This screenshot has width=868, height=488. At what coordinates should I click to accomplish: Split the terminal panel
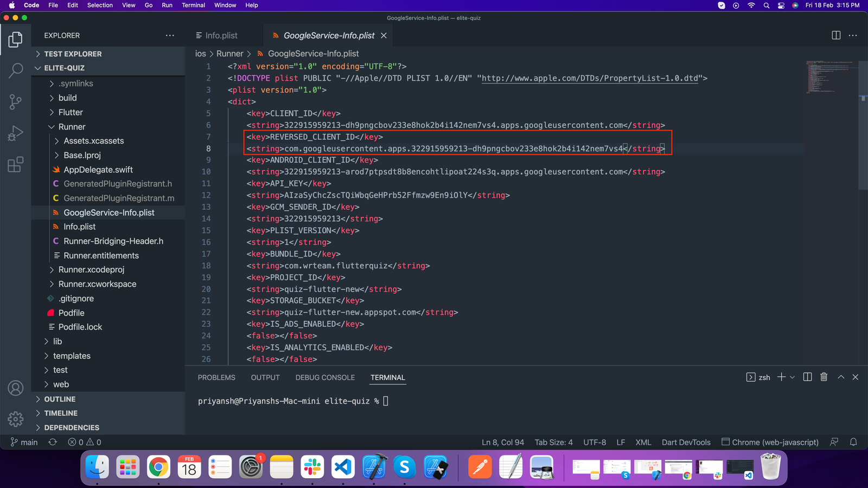tap(807, 377)
